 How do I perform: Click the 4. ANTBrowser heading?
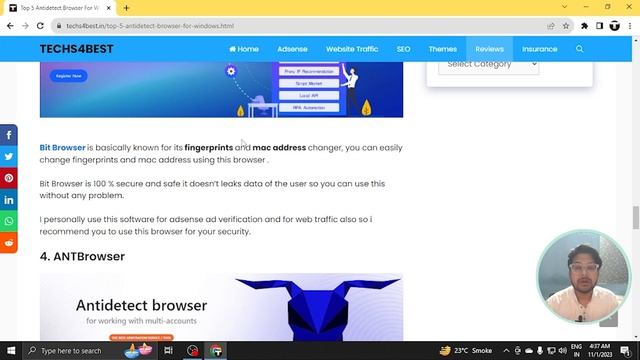click(x=82, y=256)
